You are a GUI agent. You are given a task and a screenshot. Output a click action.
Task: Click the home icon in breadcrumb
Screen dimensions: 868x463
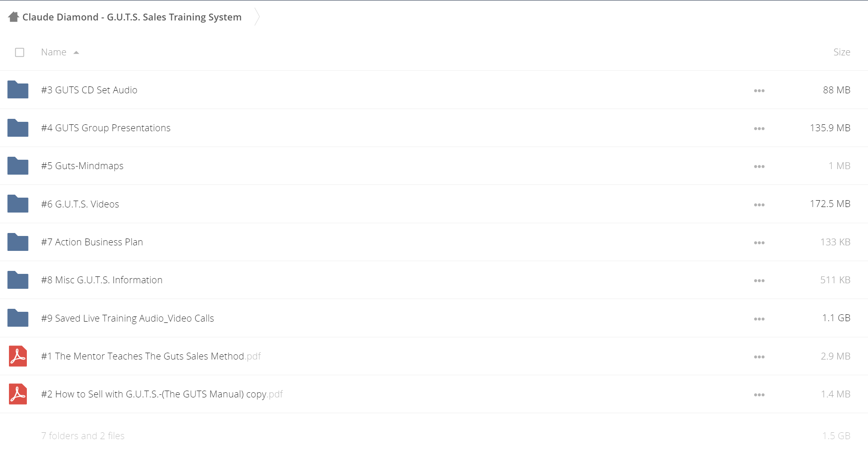pyautogui.click(x=14, y=17)
